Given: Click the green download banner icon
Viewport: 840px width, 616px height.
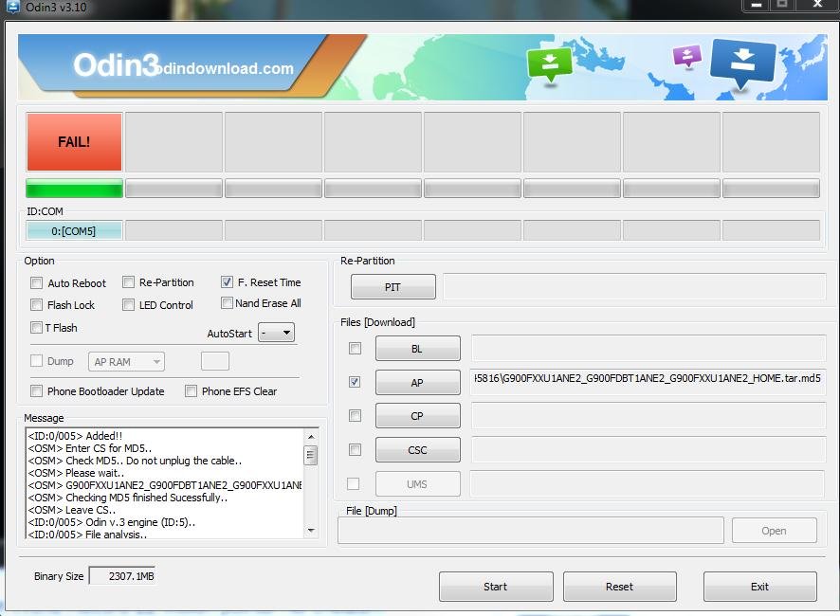Looking at the screenshot, I should (550, 64).
